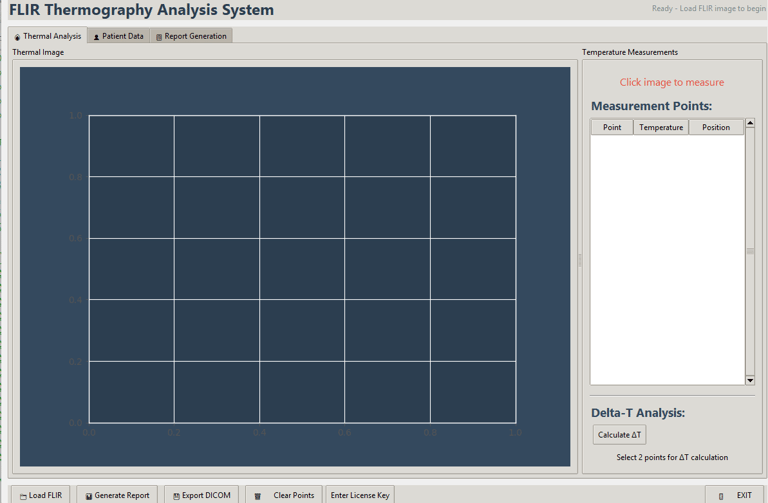Click the Enter License Key button
This screenshot has width=768, height=503.
pyautogui.click(x=360, y=495)
